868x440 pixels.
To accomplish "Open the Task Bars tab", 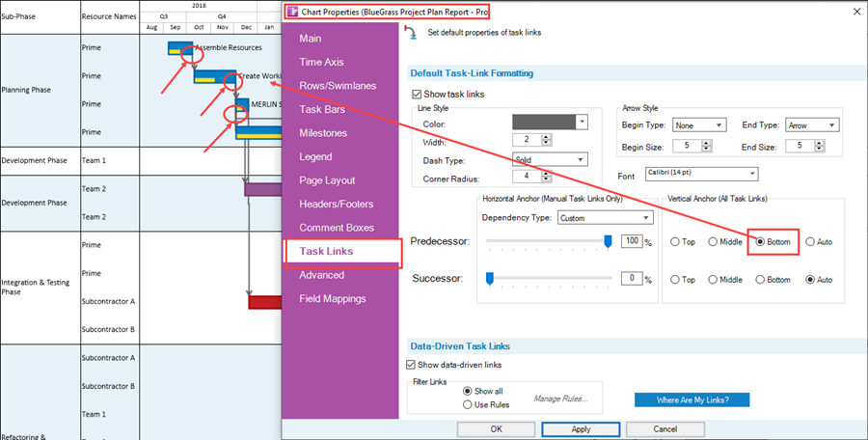I will [321, 109].
